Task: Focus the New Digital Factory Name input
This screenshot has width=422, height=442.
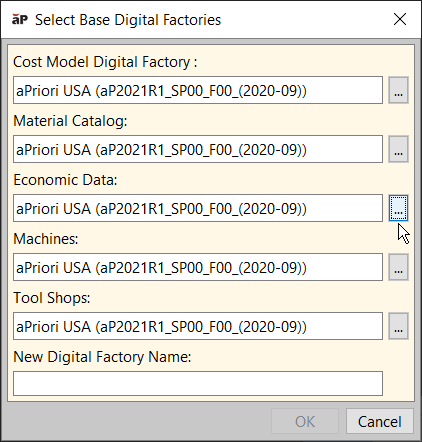Action: 198,384
